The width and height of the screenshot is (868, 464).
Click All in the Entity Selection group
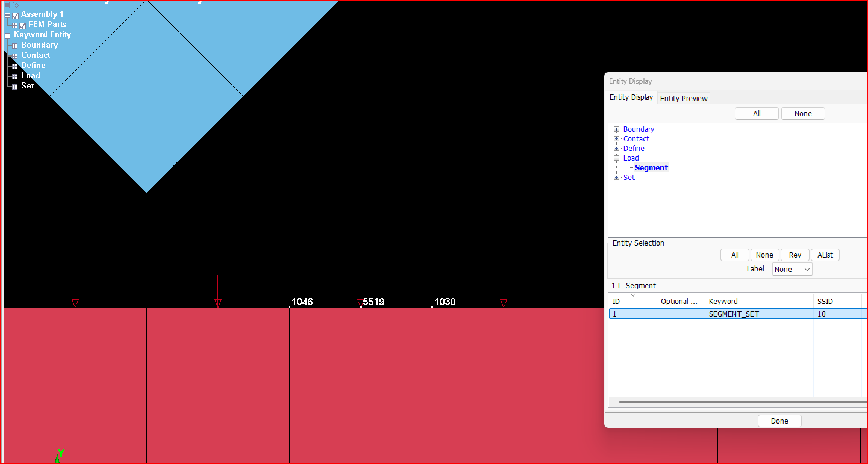click(x=735, y=255)
